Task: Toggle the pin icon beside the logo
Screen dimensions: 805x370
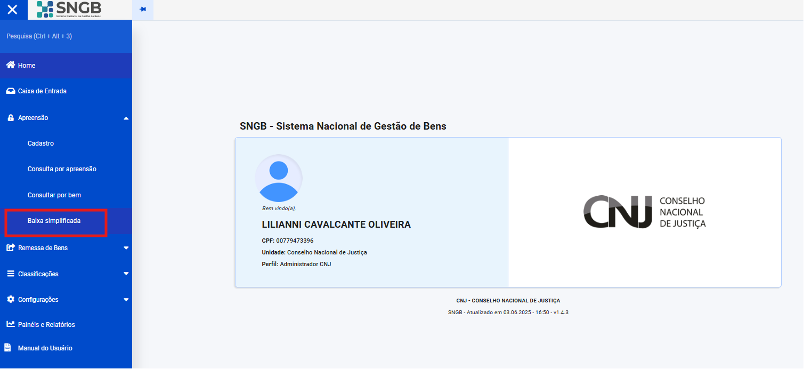Action: coord(143,10)
